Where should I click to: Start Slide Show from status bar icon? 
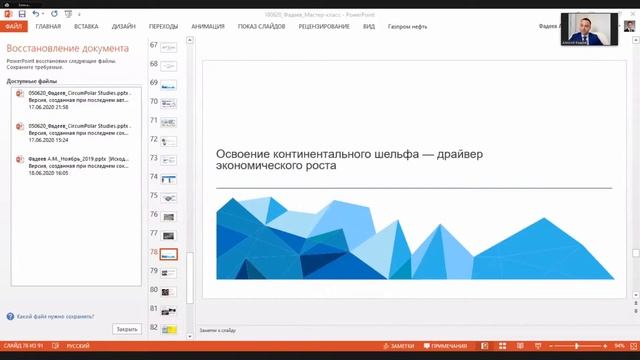[538, 346]
